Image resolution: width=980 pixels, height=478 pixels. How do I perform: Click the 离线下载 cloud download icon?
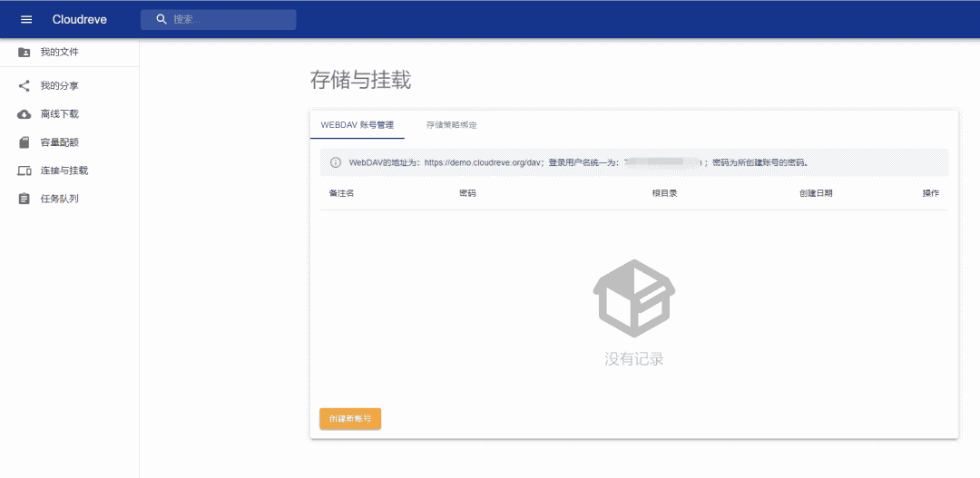coord(24,113)
